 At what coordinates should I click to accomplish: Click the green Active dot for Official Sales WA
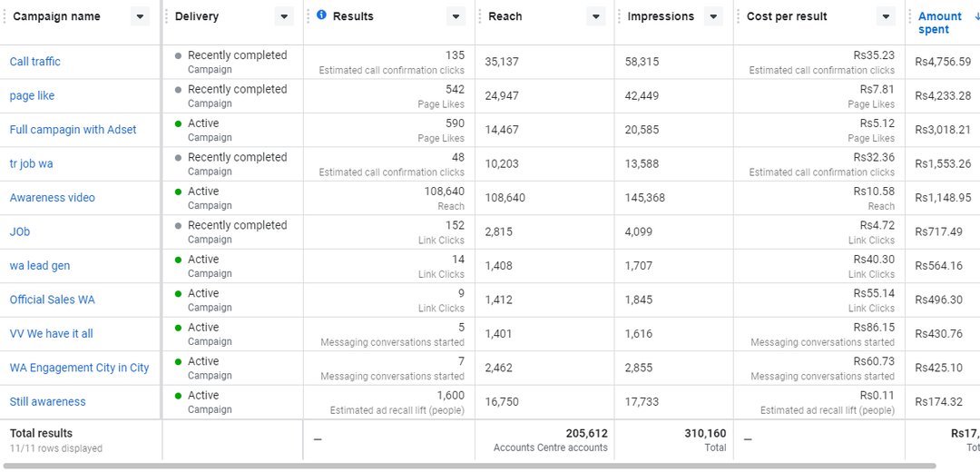pyautogui.click(x=178, y=294)
